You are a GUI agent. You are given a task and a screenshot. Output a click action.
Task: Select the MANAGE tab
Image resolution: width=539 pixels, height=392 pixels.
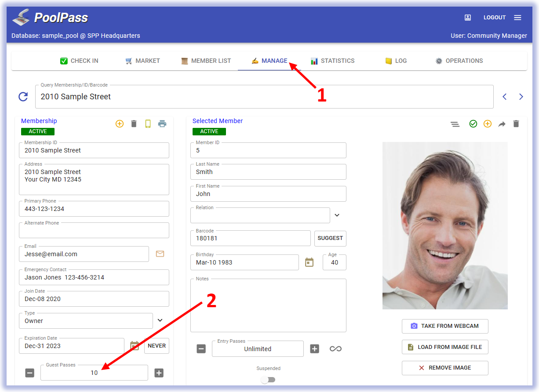pyautogui.click(x=269, y=61)
